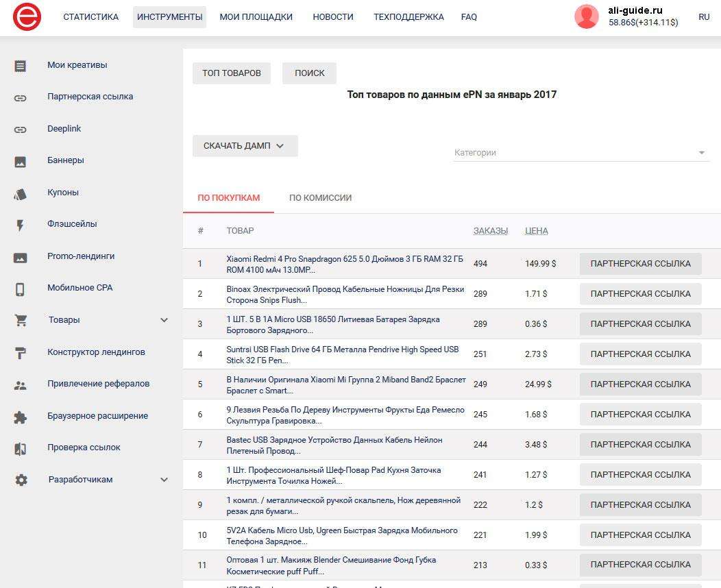The image size is (721, 588).
Task: Get partner link for Xiaomi Redmi 4 Pro
Action: (x=641, y=264)
